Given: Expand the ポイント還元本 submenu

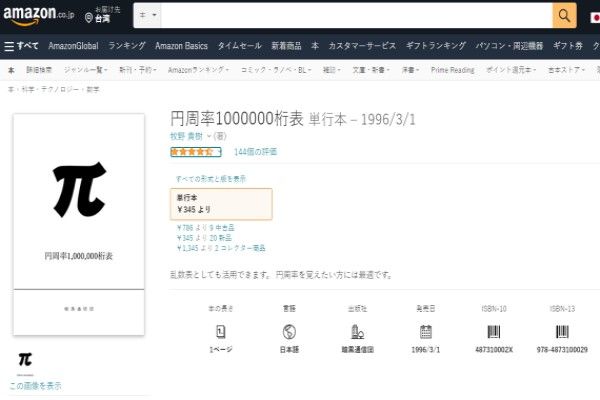Looking at the screenshot, I should [x=511, y=70].
